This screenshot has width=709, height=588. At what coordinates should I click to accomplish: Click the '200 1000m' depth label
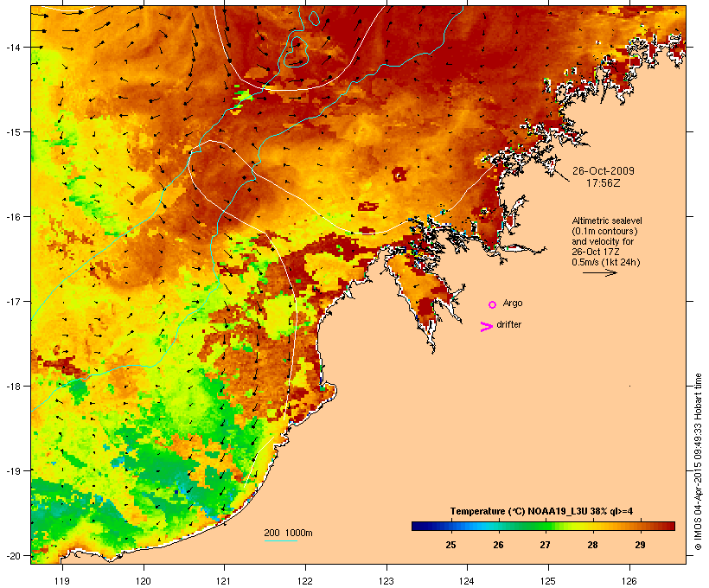point(288,533)
